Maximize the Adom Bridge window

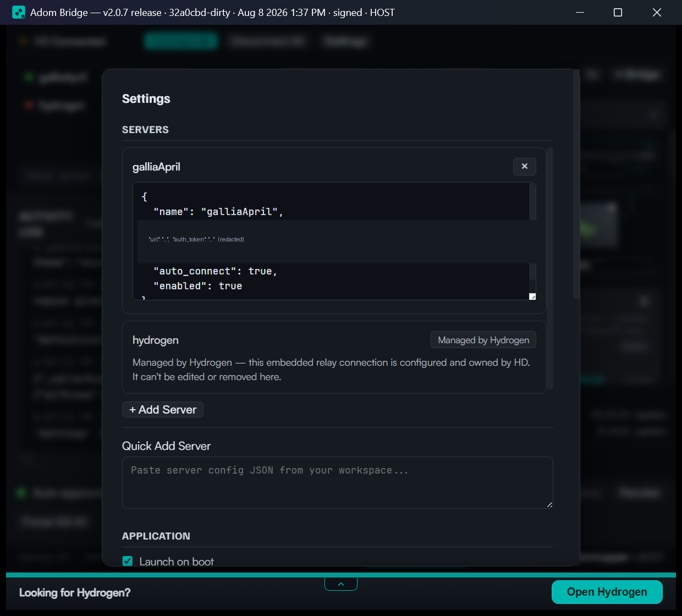click(618, 12)
